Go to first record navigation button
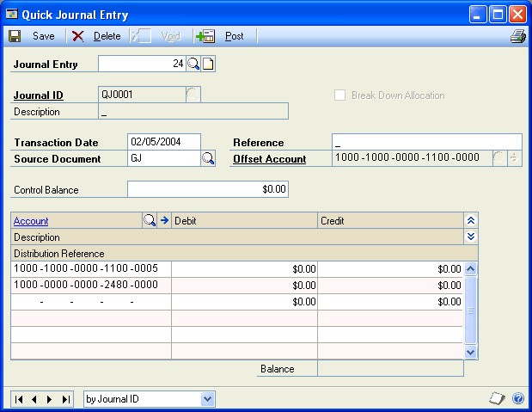The width and height of the screenshot is (532, 412). (x=19, y=399)
